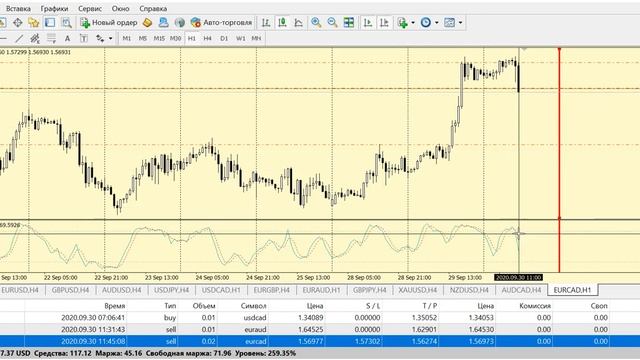
Task: Launch MetaEditor via yellow book icon
Action: [147, 23]
